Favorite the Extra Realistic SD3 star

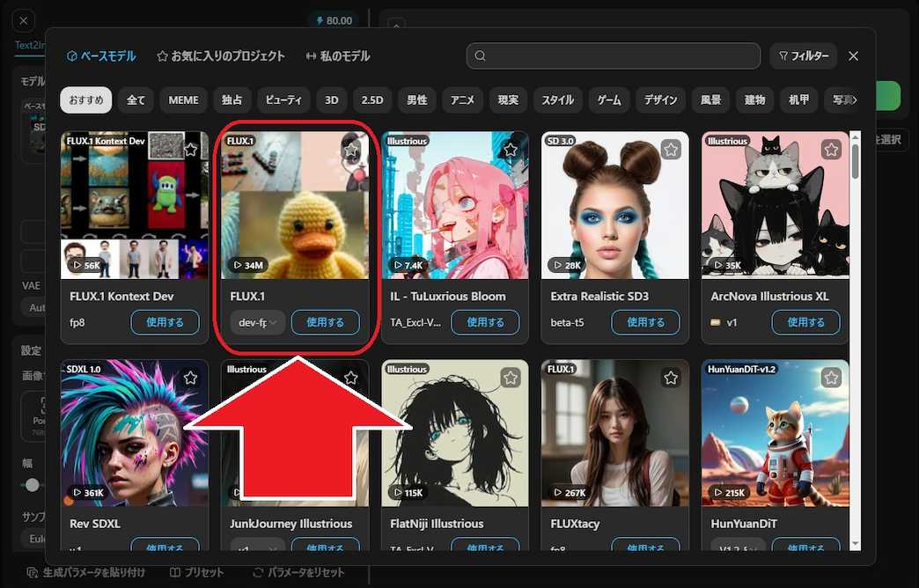click(x=671, y=150)
